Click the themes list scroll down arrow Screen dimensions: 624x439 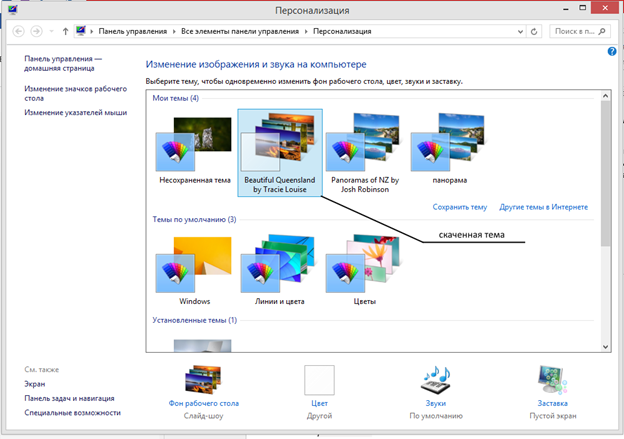point(605,347)
